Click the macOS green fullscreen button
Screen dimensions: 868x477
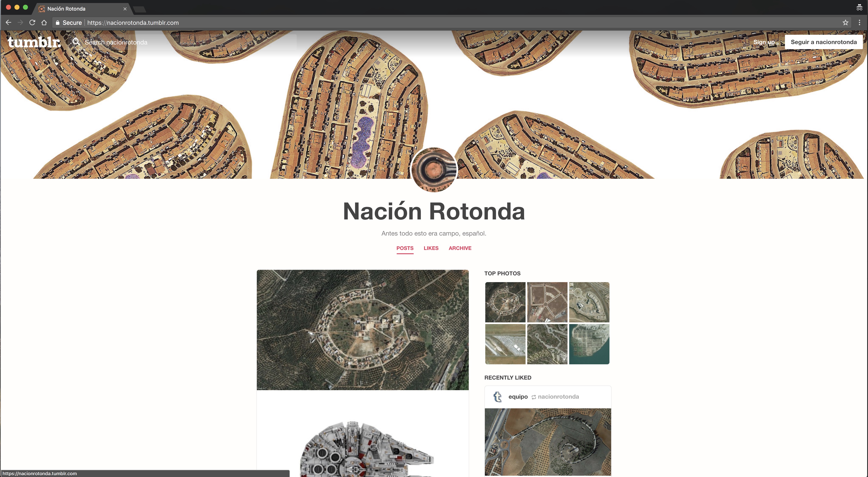[25, 7]
